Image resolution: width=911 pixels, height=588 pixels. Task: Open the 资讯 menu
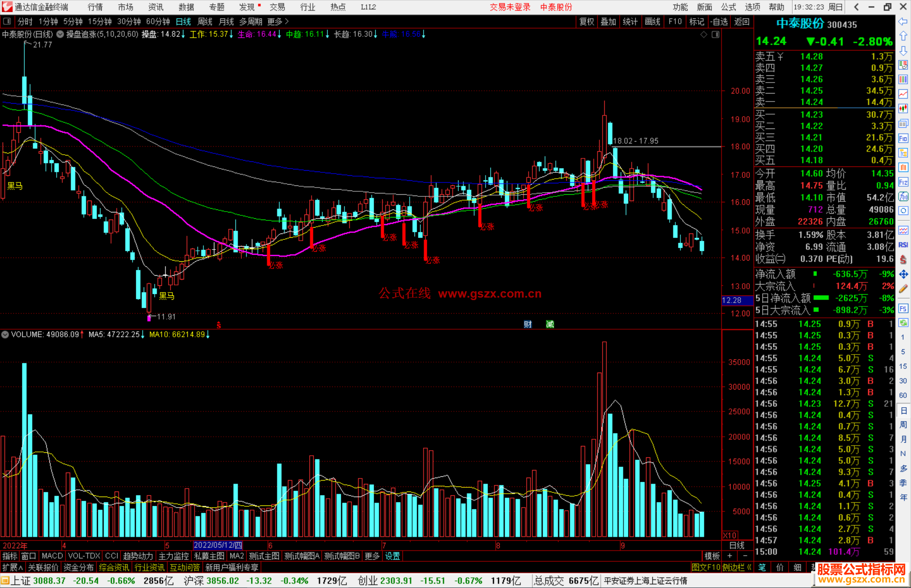point(156,7)
